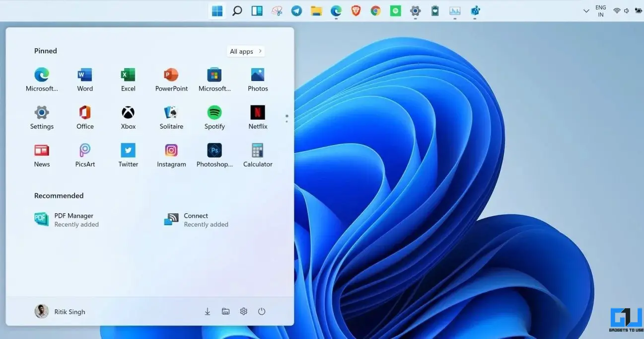Open taskbar Search magnifier

(237, 11)
